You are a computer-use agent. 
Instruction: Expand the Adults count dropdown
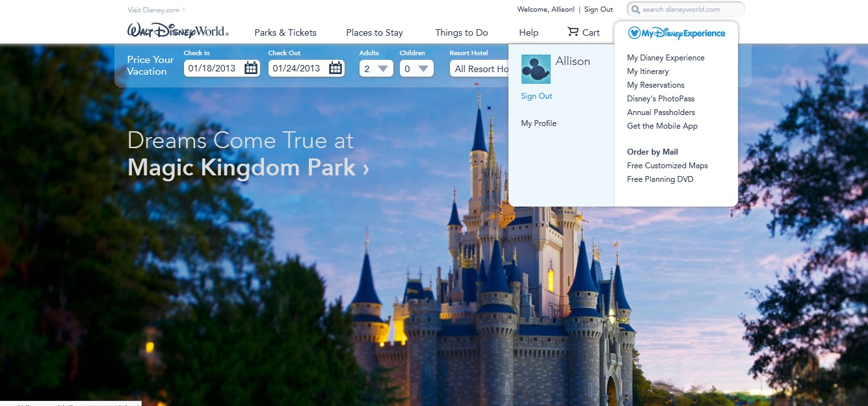(376, 68)
